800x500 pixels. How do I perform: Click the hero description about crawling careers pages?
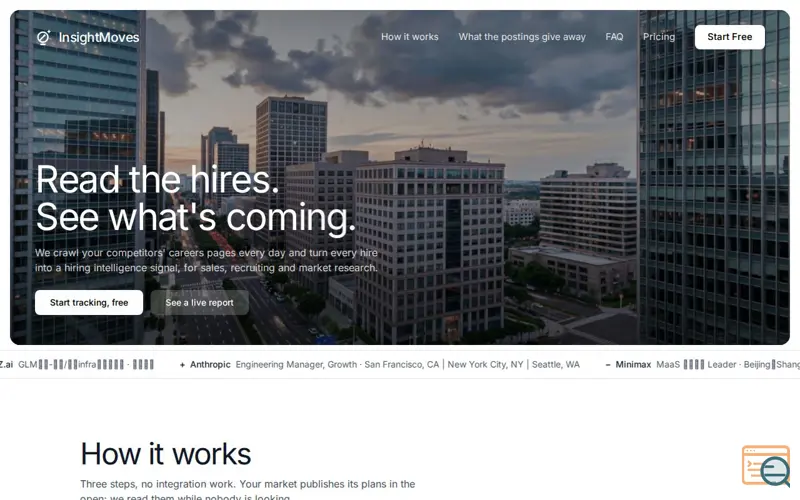(x=207, y=260)
